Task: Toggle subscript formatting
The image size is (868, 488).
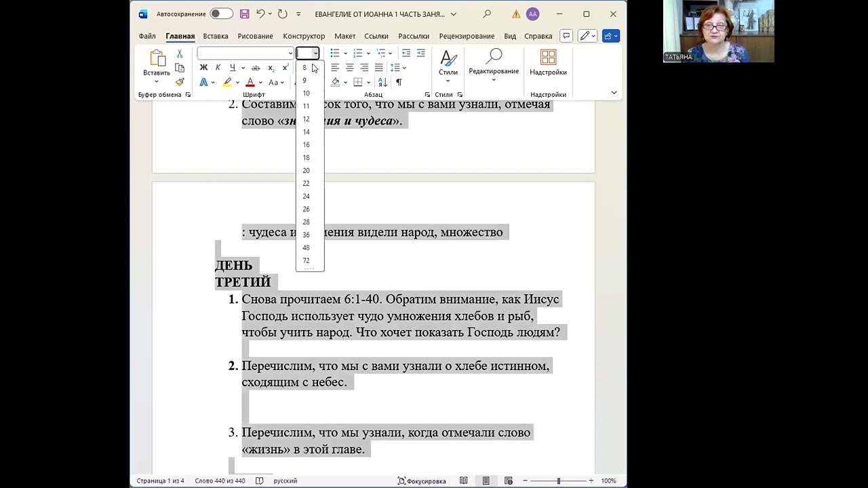Action: [x=271, y=67]
